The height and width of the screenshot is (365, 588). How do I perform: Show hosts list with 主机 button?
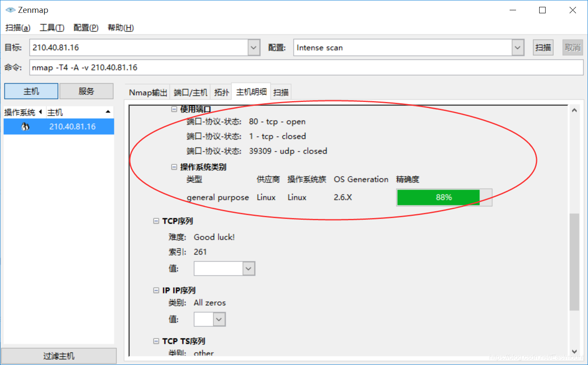pos(31,91)
